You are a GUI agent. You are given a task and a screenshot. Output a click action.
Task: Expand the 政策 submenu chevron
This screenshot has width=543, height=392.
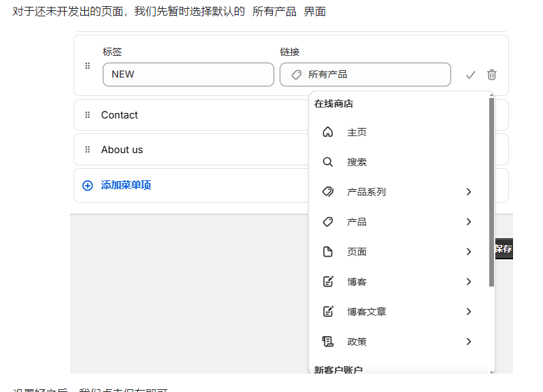pyautogui.click(x=469, y=342)
